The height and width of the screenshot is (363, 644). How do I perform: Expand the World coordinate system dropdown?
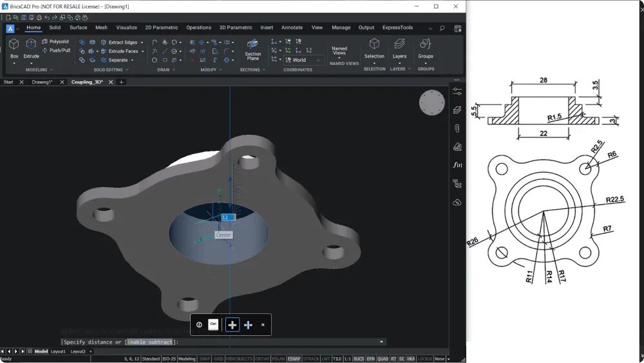coord(318,60)
